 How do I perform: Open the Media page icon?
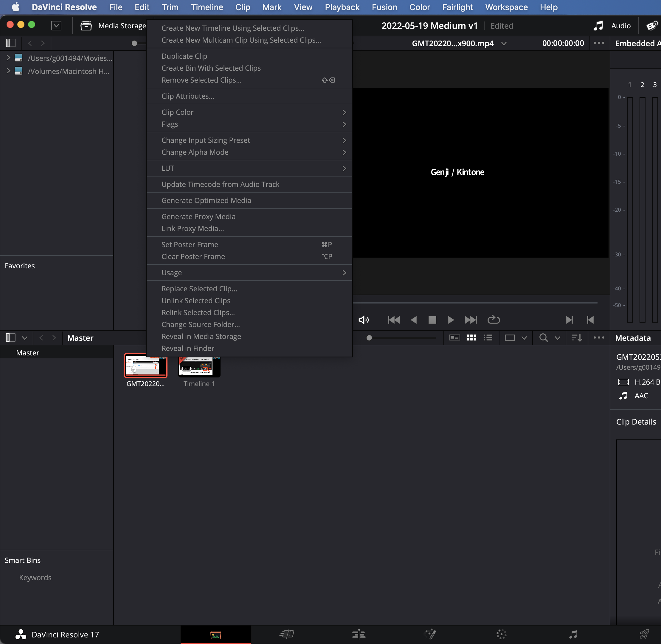[x=215, y=634]
